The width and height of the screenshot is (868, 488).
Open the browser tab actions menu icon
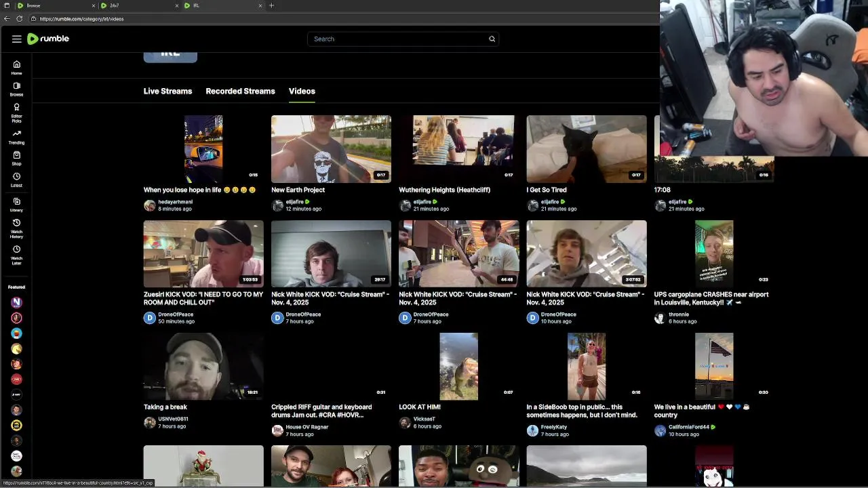click(6, 5)
